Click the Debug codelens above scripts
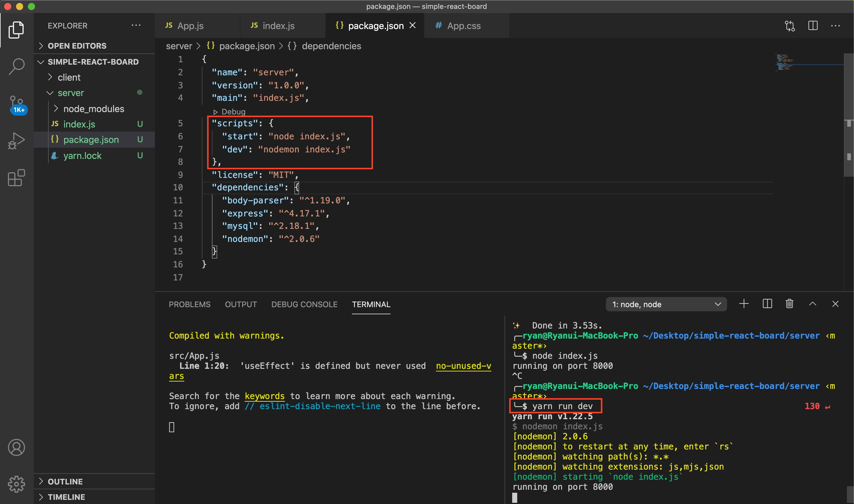The width and height of the screenshot is (854, 504). pos(233,112)
